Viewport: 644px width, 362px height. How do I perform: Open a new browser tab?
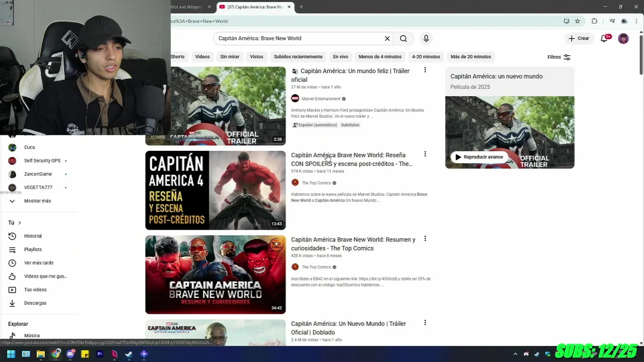click(301, 7)
